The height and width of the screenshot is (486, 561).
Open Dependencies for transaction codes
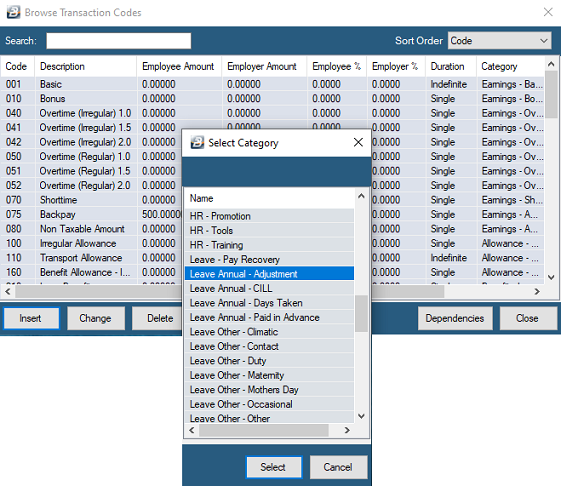point(455,318)
